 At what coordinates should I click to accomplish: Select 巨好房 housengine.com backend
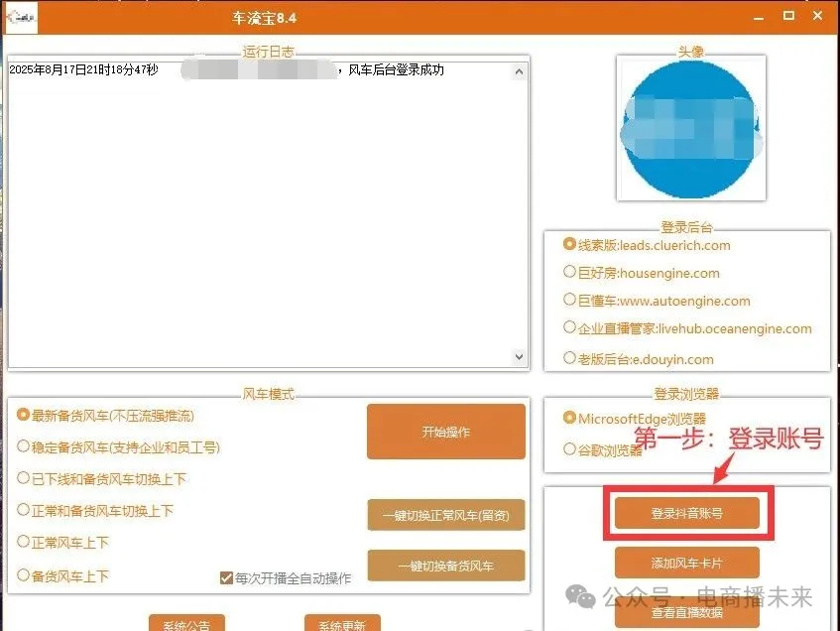(x=569, y=272)
